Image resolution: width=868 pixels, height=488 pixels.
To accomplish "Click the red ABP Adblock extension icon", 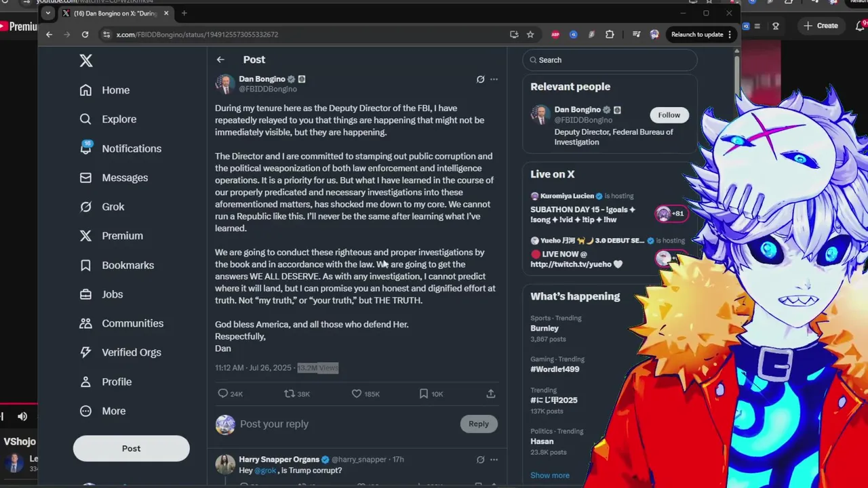I will pos(555,35).
